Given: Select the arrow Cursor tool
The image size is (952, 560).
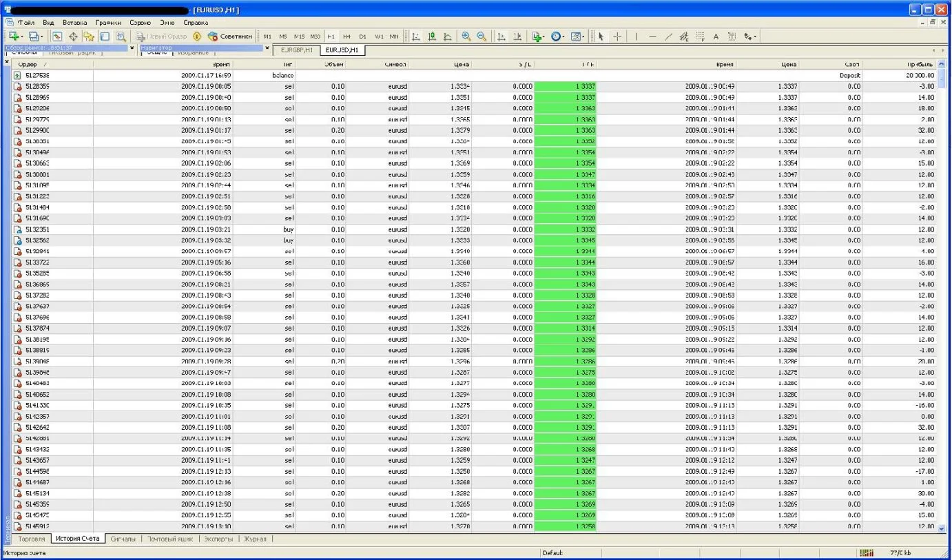Looking at the screenshot, I should (601, 37).
